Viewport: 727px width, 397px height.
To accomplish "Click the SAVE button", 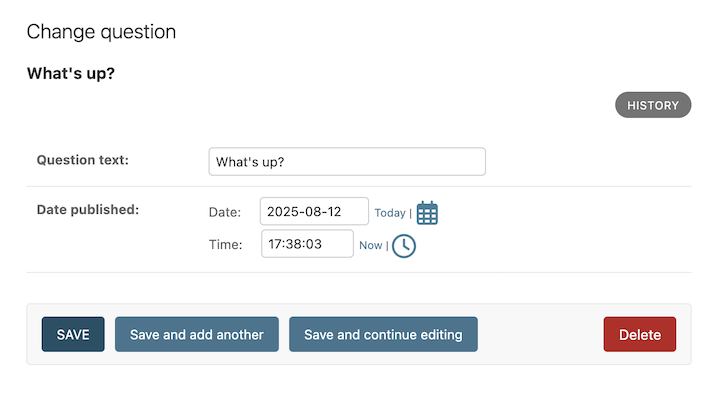I will pyautogui.click(x=73, y=334).
